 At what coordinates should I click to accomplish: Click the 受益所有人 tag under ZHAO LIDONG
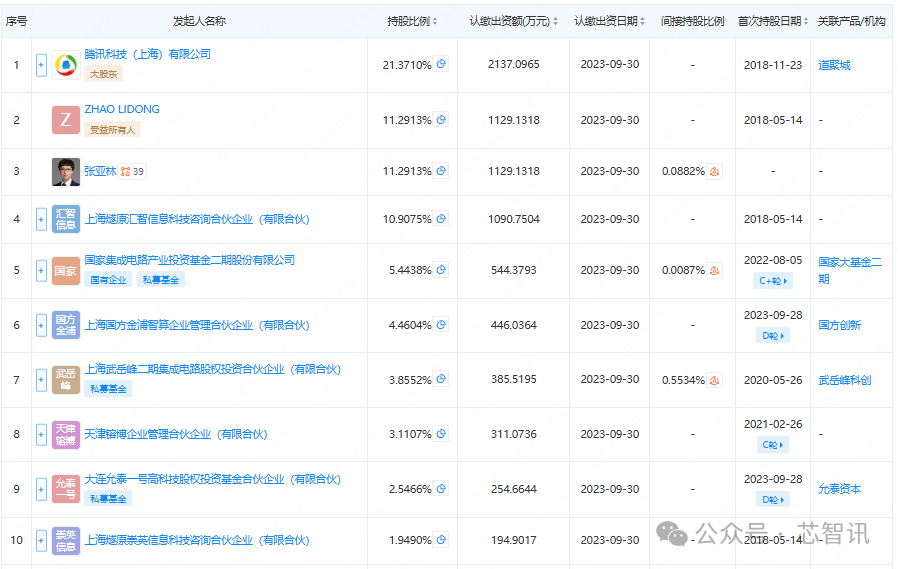112,129
